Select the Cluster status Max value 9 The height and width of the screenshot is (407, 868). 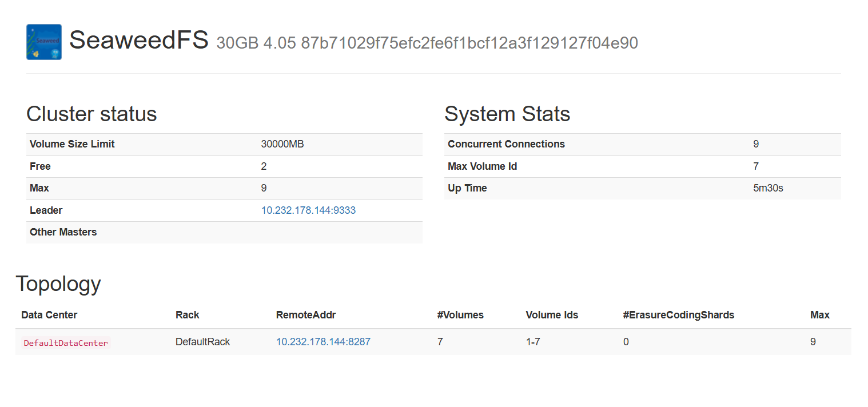click(264, 188)
